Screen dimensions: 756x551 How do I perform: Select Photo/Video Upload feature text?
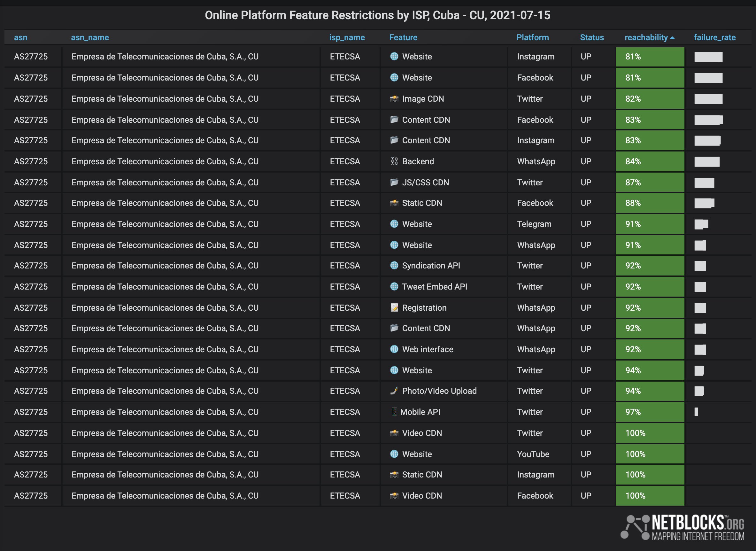coord(439,391)
